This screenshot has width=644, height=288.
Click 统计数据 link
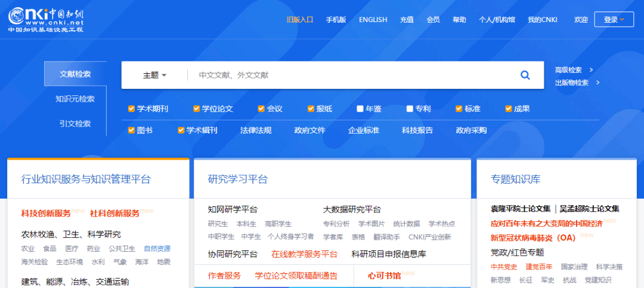pyautogui.click(x=407, y=224)
